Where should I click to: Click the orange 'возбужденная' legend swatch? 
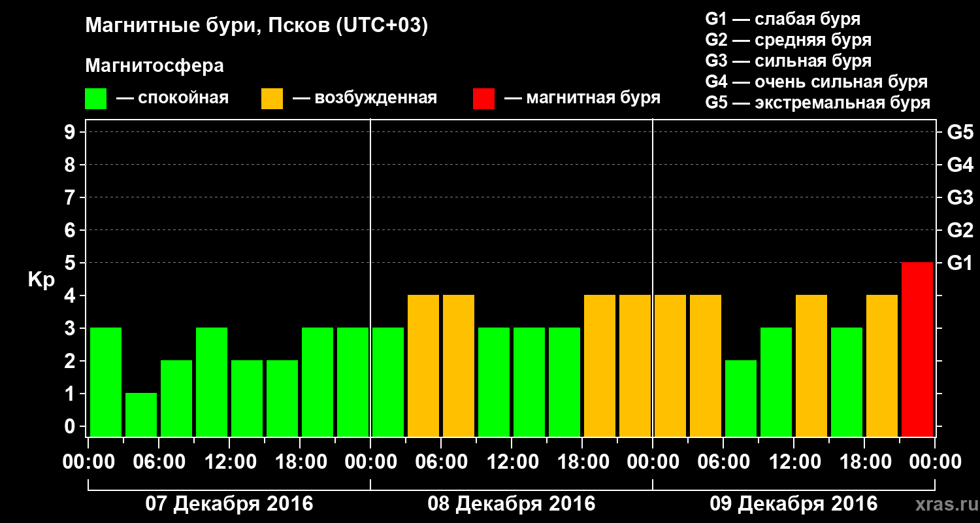272,99
